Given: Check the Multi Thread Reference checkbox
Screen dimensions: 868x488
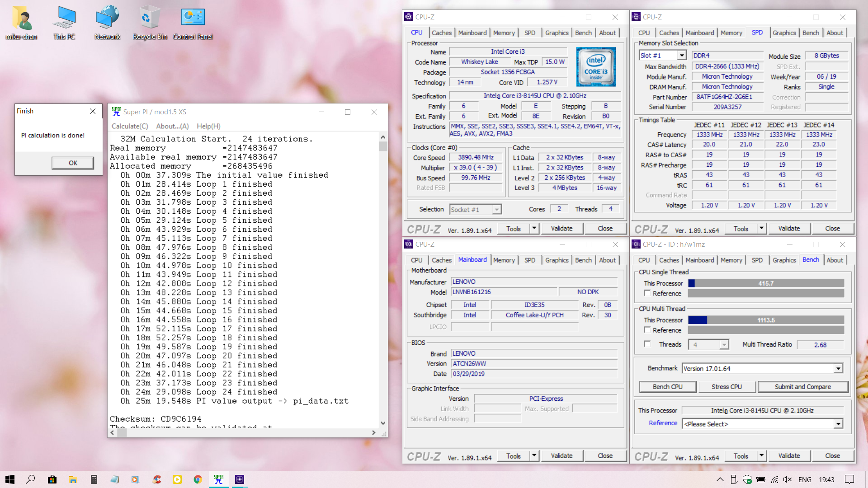Looking at the screenshot, I should point(647,330).
